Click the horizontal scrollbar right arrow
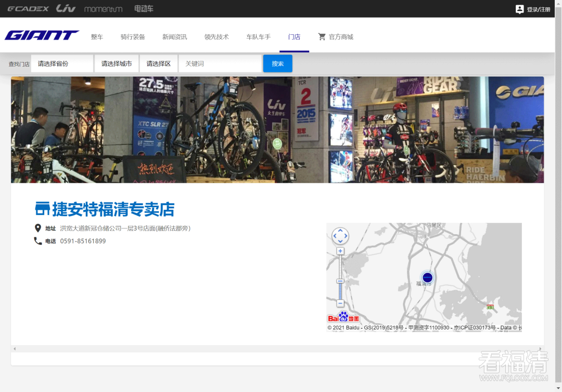562x392 pixels. click(x=540, y=349)
